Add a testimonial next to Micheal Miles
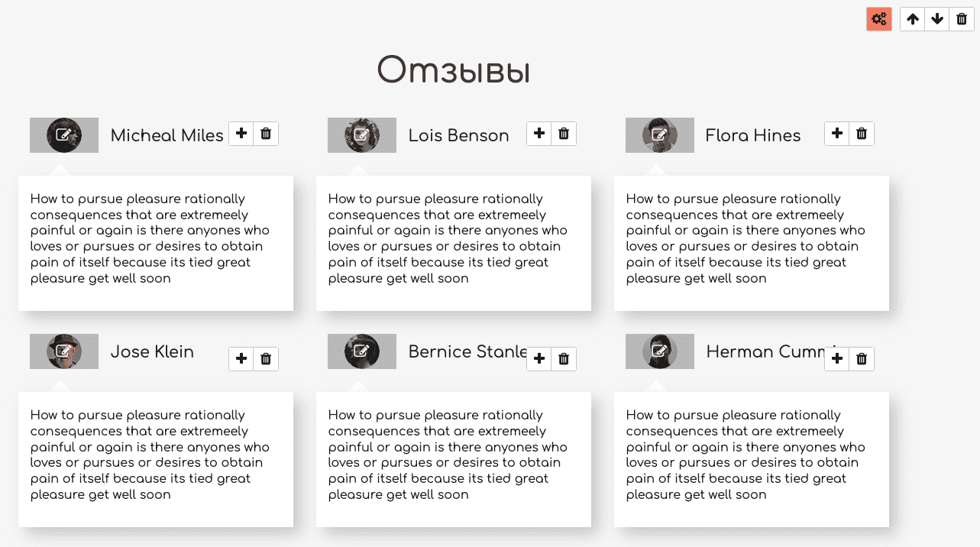The height and width of the screenshot is (547, 980). pyautogui.click(x=241, y=134)
